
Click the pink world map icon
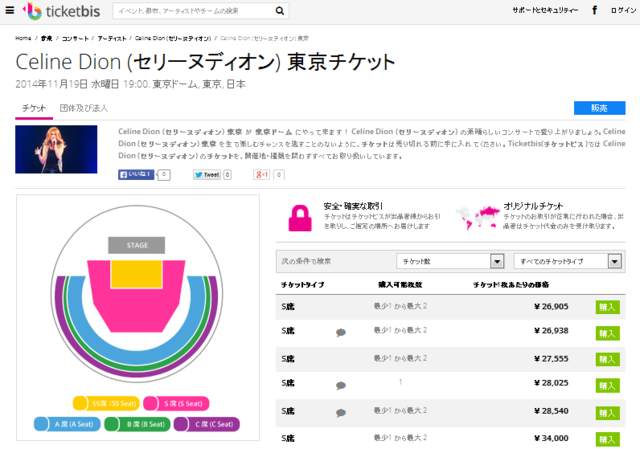click(477, 217)
